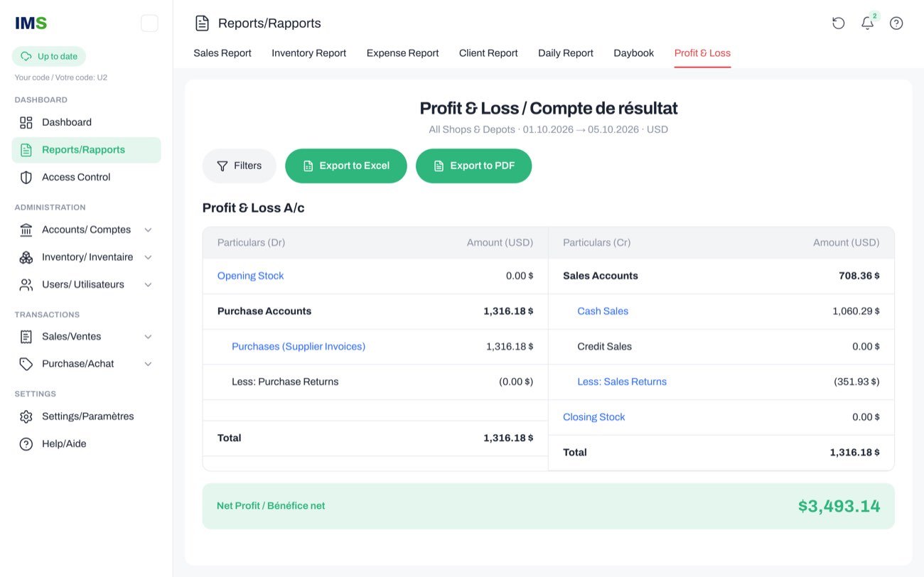Open the notifications bell icon
924x577 pixels.
click(x=867, y=23)
